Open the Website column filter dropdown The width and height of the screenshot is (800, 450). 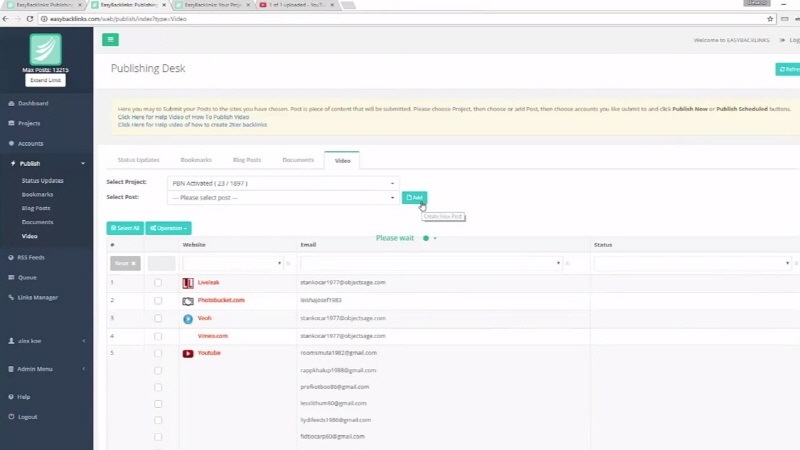tap(232, 263)
